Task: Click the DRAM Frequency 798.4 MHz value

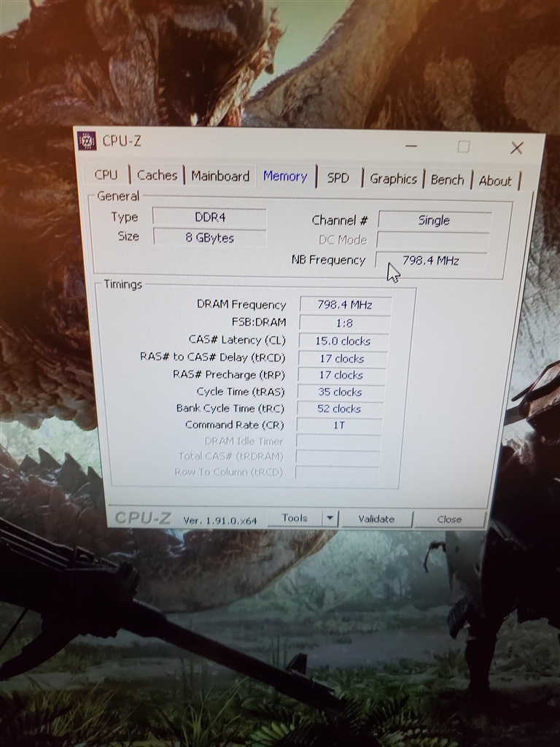Action: point(345,305)
